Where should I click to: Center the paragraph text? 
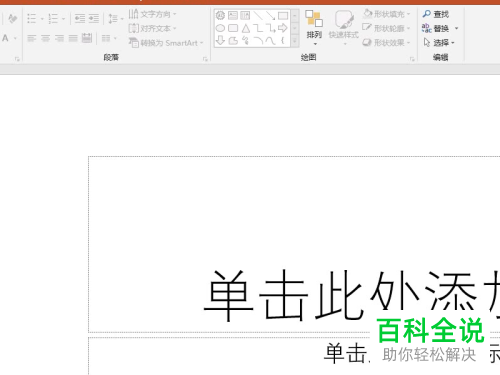pos(45,38)
